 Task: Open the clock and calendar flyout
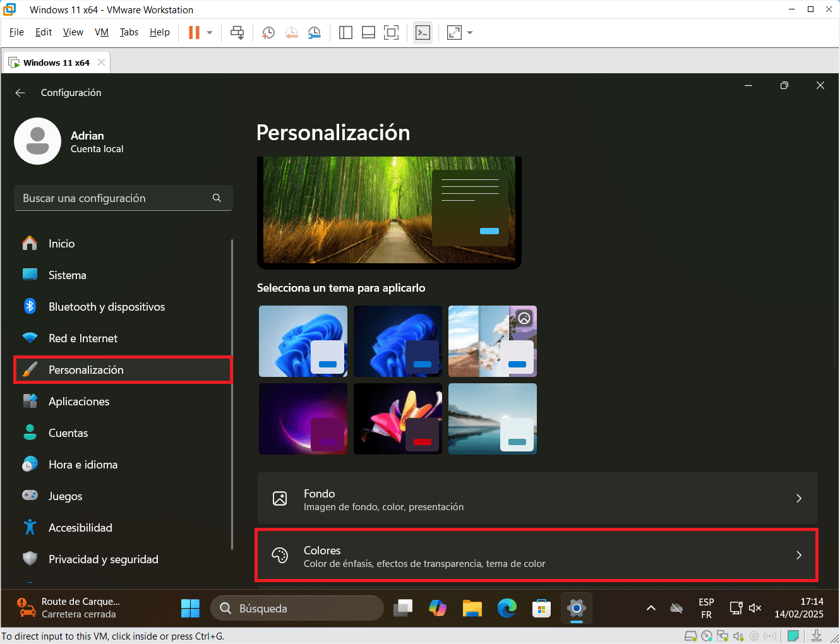pos(799,609)
